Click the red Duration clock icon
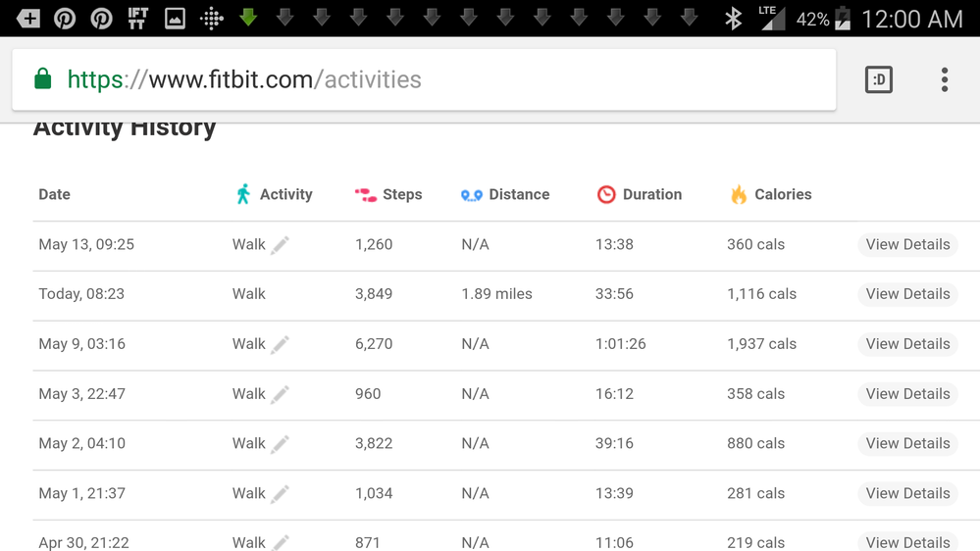 pos(606,195)
